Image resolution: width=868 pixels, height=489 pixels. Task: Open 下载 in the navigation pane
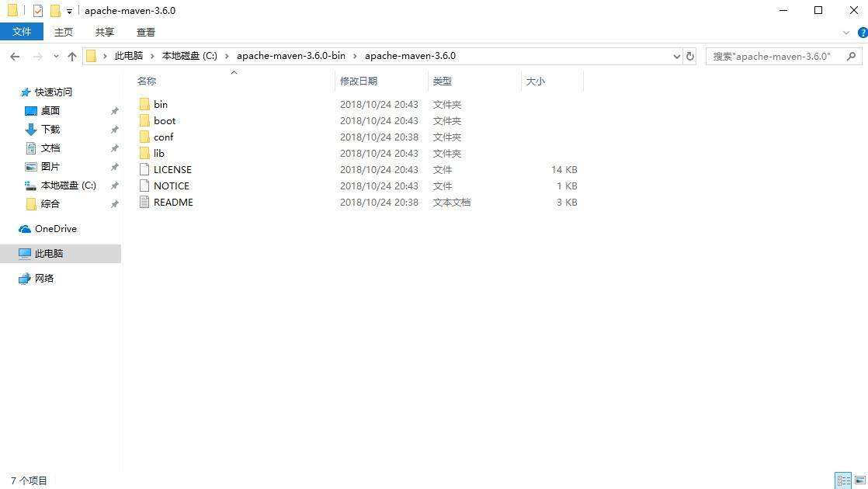(x=50, y=129)
